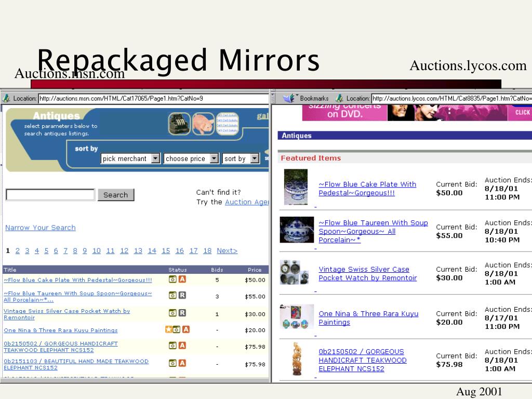This screenshot has height=399, width=532.
Task: Click the Title column header
Action: 10,270
